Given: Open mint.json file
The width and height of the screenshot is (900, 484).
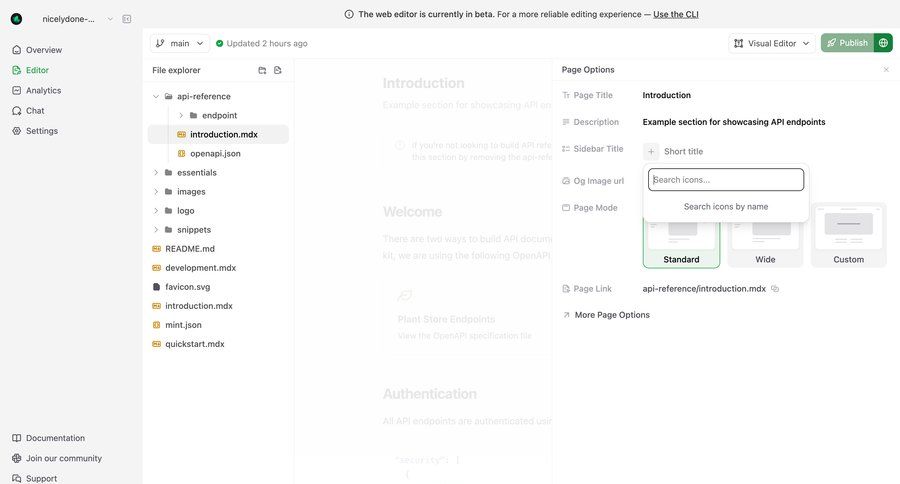Looking at the screenshot, I should (x=183, y=325).
